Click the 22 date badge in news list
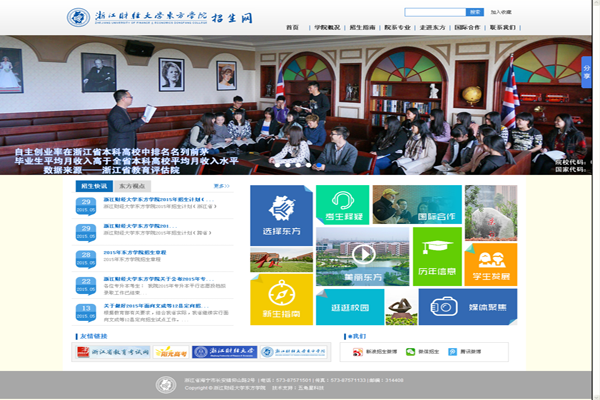The image size is (600, 400). point(86,285)
